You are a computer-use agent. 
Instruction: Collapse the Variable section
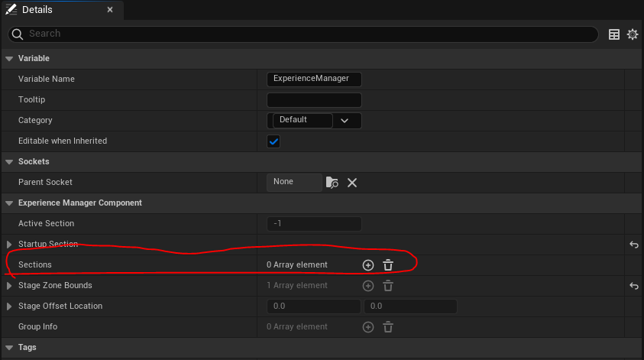point(9,58)
